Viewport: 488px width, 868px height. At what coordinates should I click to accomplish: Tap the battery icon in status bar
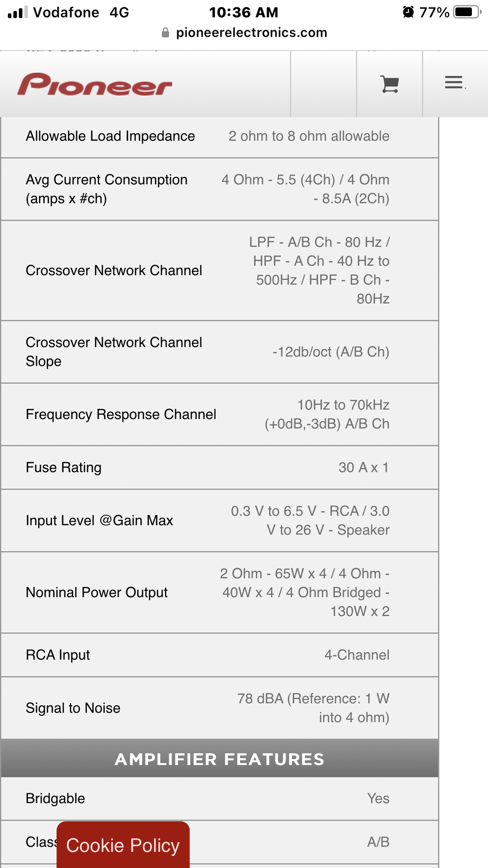click(466, 12)
